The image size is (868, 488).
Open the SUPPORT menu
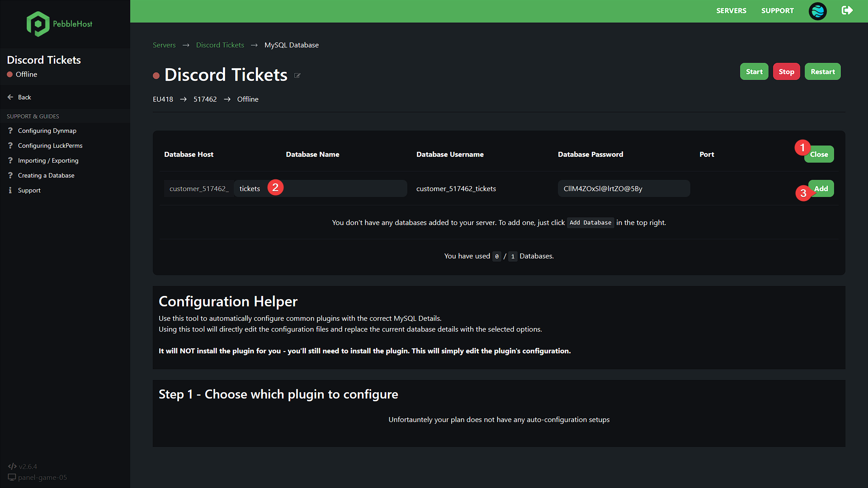point(777,10)
